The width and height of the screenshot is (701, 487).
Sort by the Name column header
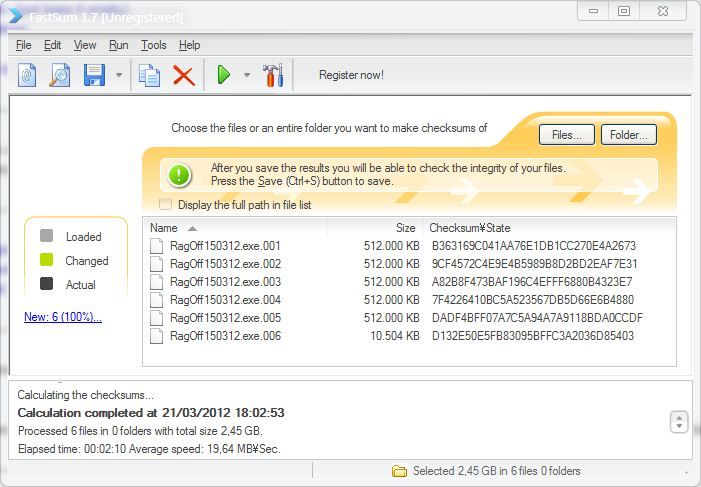coord(164,228)
